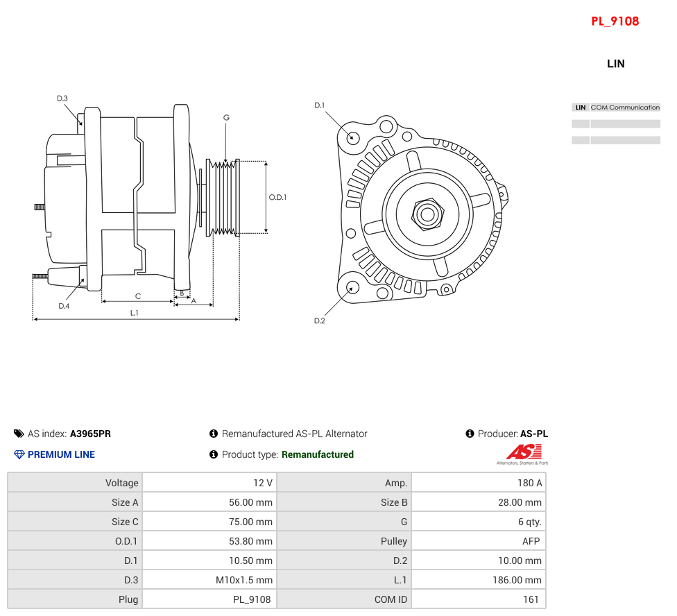This screenshot has width=677, height=616.
Task: Click the D.2 label in front view
Action: pos(320,320)
